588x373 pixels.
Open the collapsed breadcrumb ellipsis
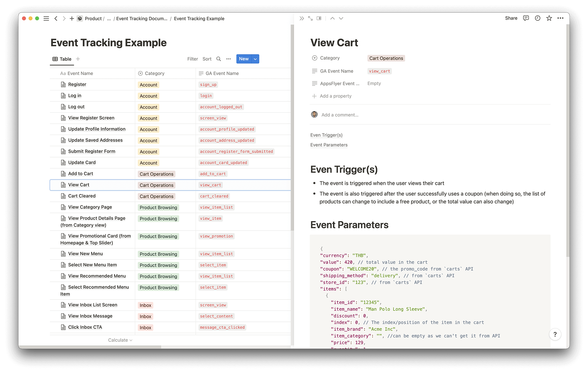click(109, 19)
